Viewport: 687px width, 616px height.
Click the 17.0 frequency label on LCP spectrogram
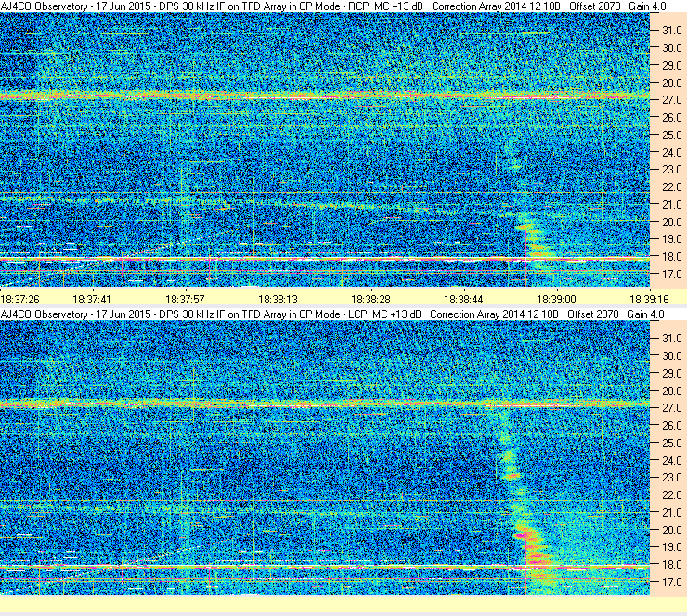tap(671, 583)
